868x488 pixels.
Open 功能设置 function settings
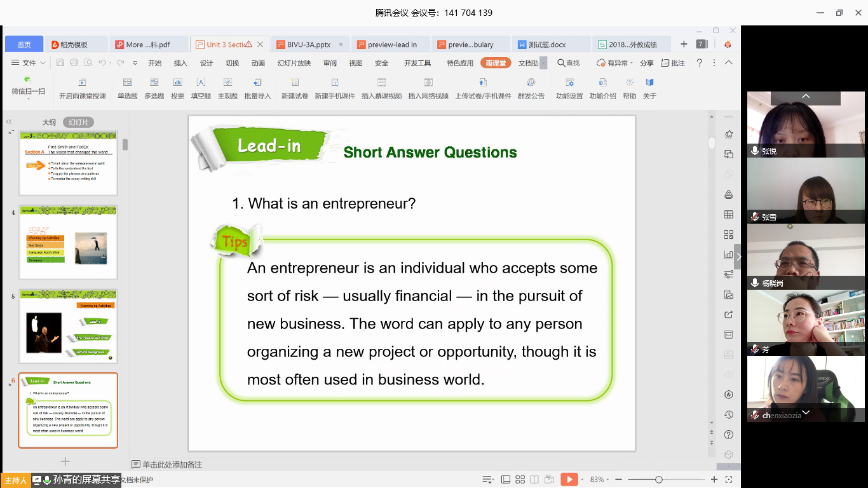(x=569, y=83)
